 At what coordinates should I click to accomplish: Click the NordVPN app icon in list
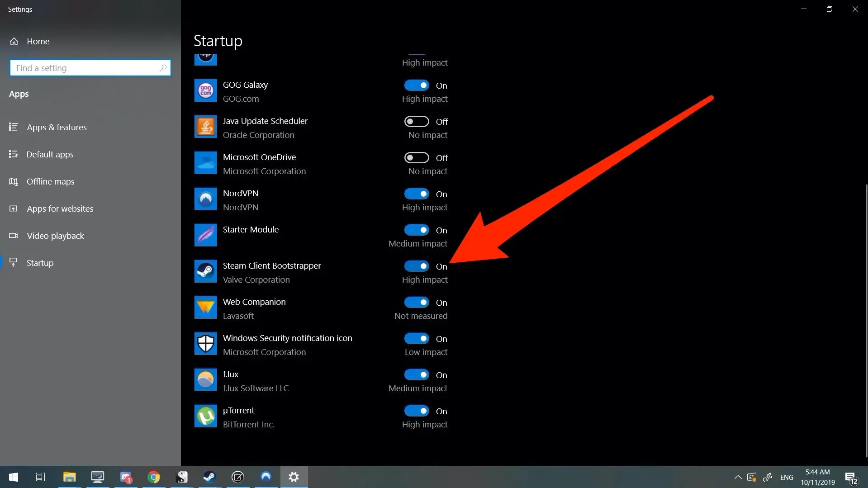click(x=206, y=199)
